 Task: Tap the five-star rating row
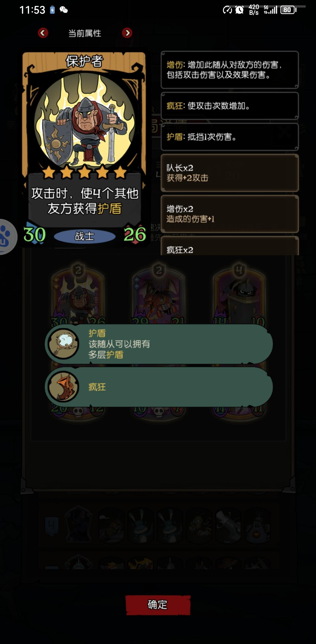tap(84, 172)
